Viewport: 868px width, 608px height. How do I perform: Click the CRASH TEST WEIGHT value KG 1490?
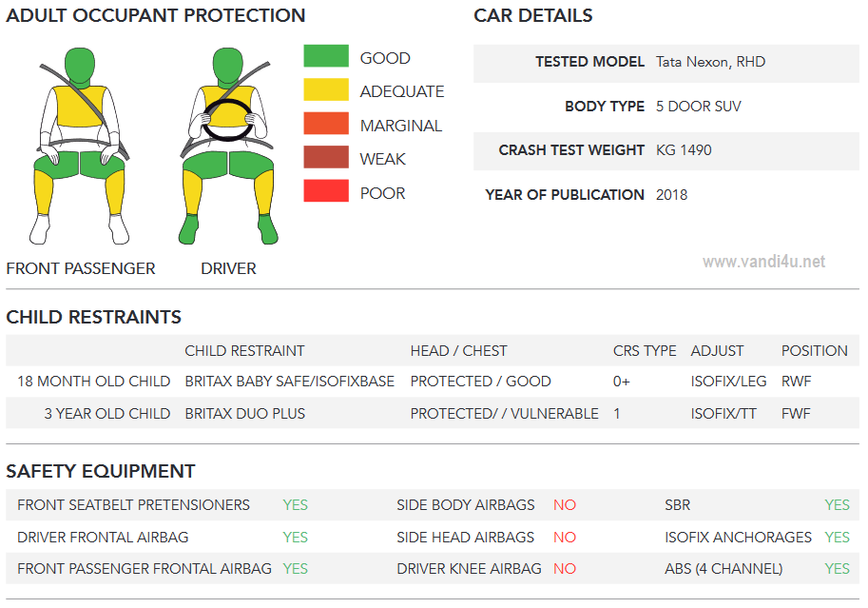click(x=684, y=150)
